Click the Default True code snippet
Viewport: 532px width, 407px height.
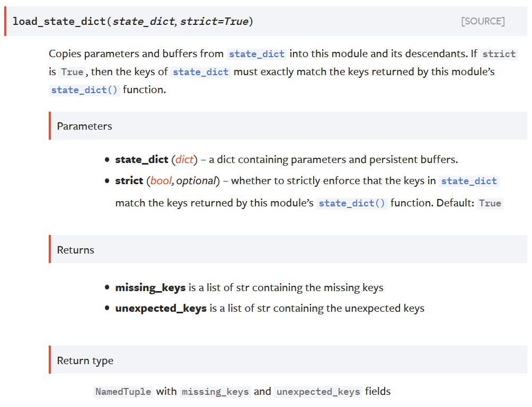click(490, 203)
